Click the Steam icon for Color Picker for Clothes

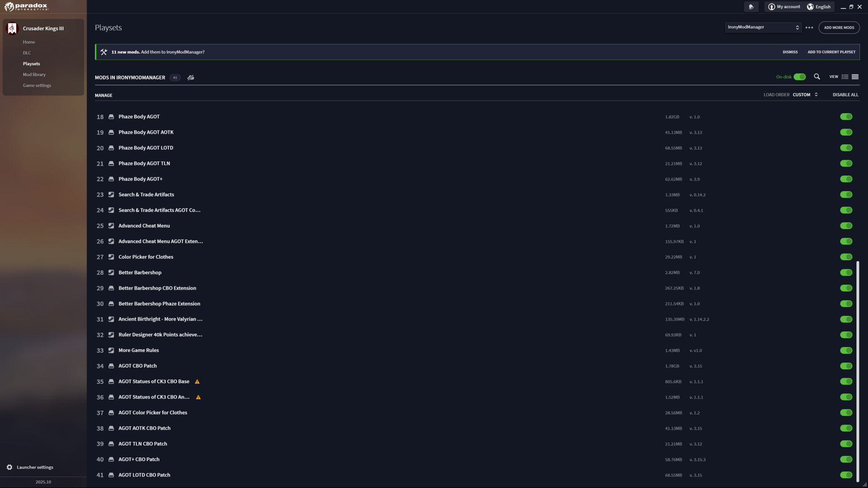(x=111, y=257)
